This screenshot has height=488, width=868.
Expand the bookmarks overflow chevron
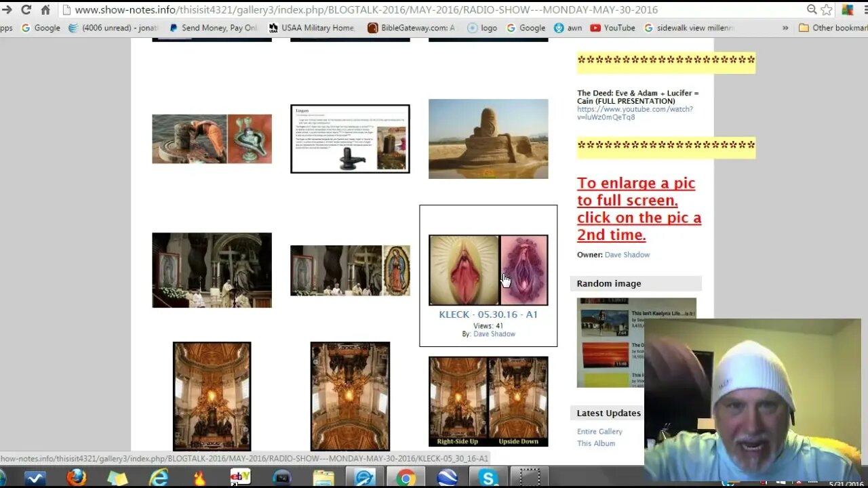(785, 28)
